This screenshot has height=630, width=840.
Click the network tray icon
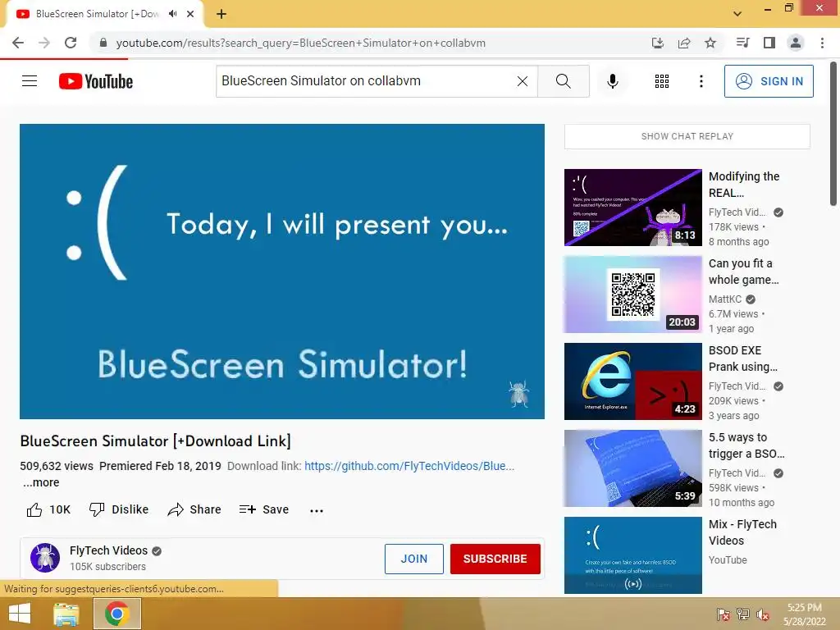point(743,614)
